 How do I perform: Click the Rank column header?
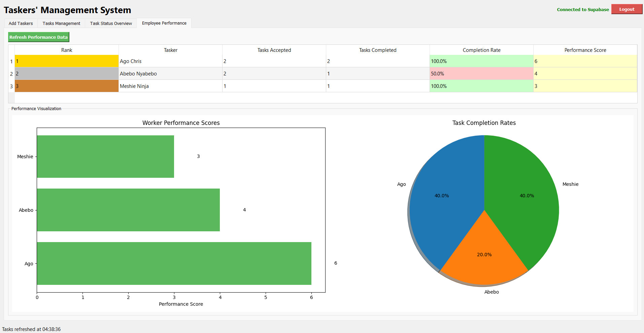67,50
